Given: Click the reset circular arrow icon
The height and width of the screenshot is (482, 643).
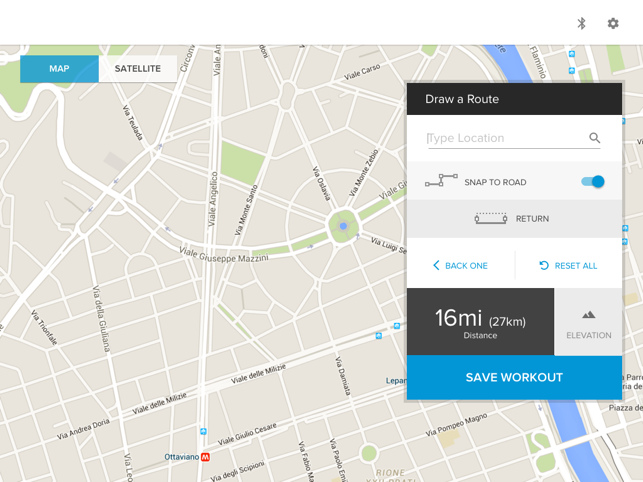Looking at the screenshot, I should pos(544,265).
